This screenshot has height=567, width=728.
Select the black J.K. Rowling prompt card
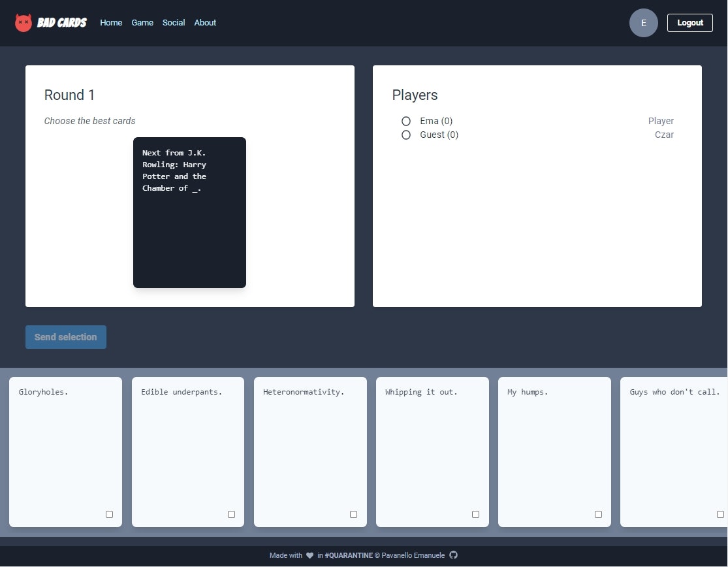point(189,212)
